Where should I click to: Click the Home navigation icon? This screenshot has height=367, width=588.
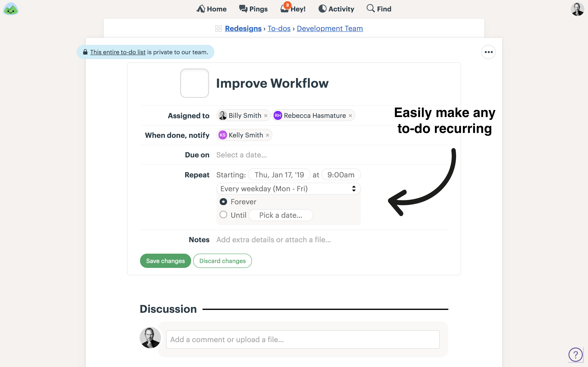pos(201,8)
